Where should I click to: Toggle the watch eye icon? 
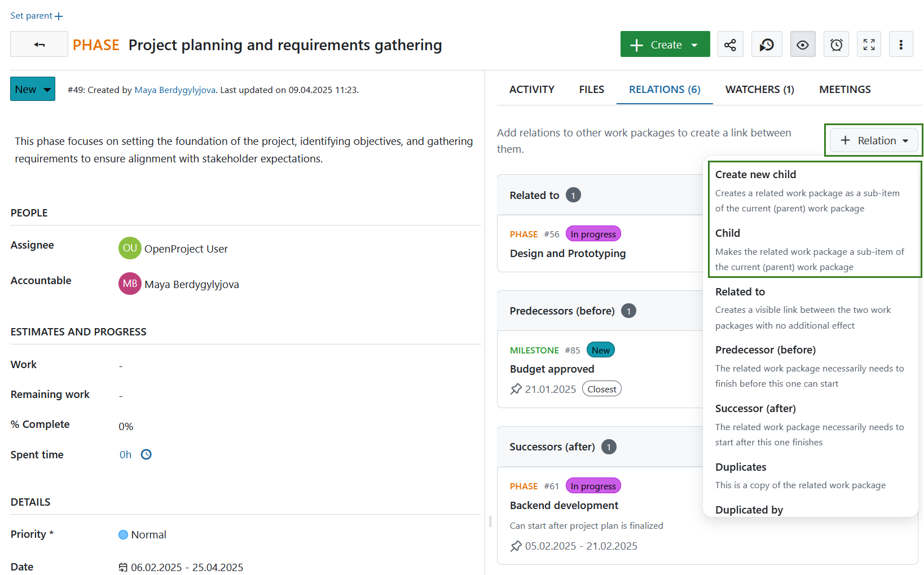pyautogui.click(x=803, y=45)
